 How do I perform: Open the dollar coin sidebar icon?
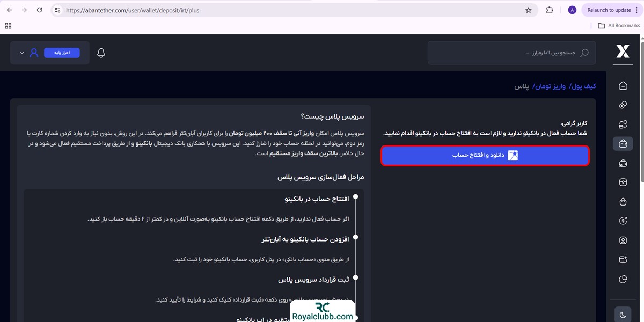click(x=623, y=221)
